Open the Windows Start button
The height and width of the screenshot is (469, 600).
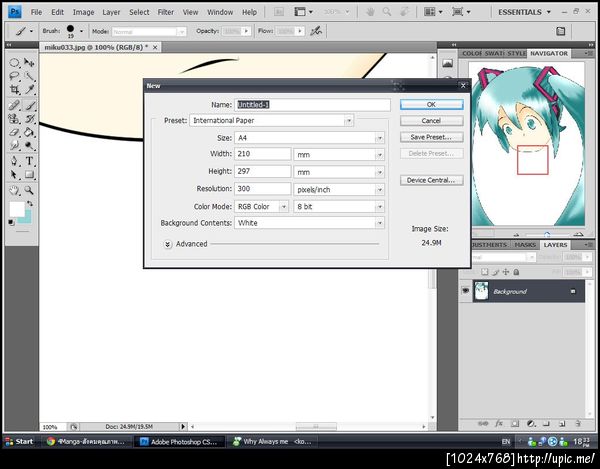click(x=19, y=441)
